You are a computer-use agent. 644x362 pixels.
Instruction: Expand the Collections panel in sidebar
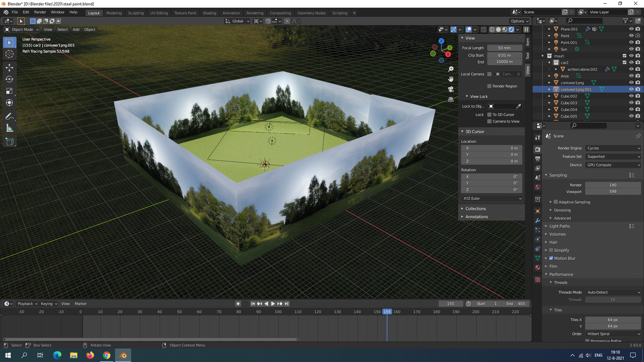click(475, 209)
